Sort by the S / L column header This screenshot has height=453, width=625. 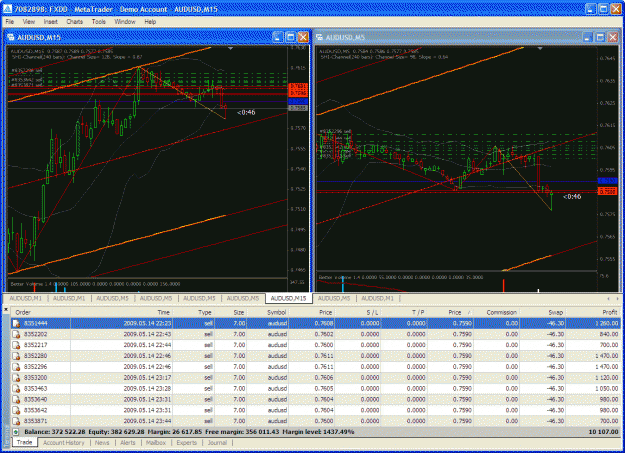coord(358,312)
